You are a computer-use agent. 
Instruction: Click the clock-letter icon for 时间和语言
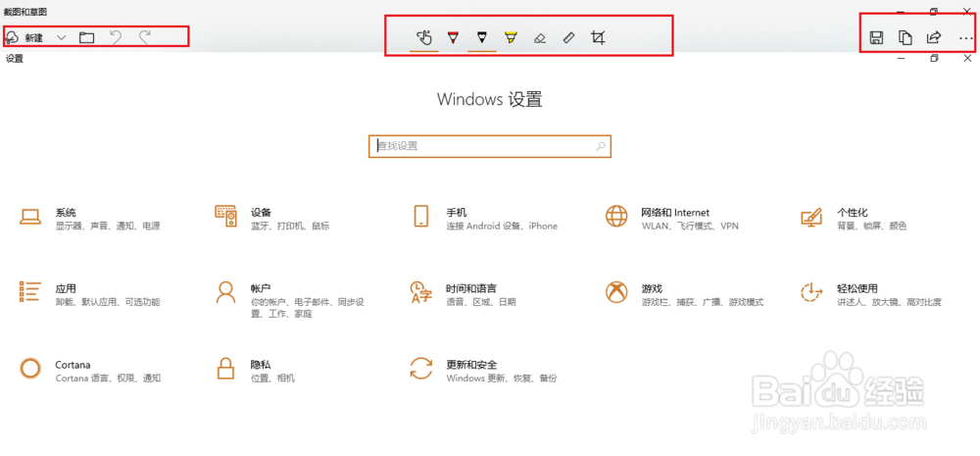pos(420,292)
